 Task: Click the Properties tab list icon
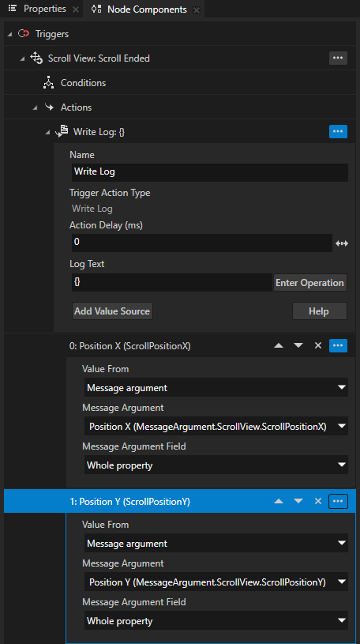coord(13,9)
